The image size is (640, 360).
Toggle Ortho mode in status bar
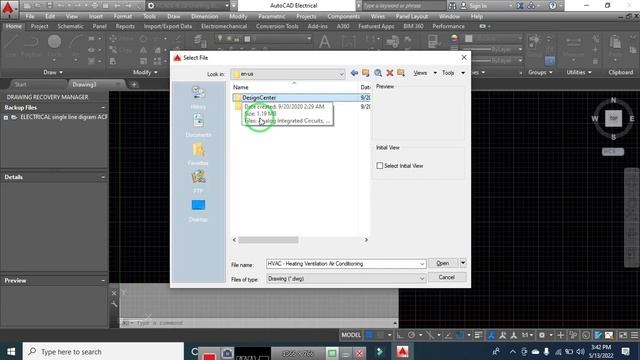[x=400, y=335]
